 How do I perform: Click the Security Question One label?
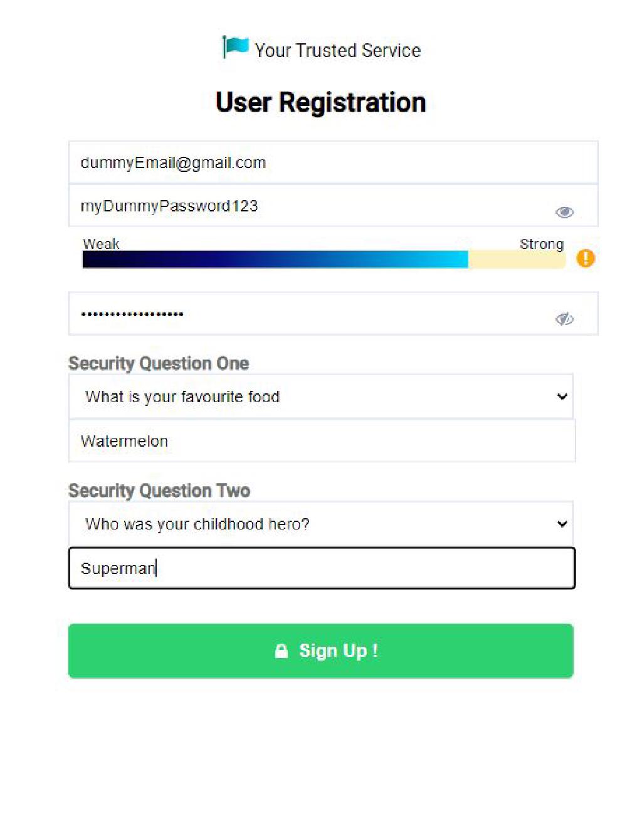pyautogui.click(x=159, y=363)
